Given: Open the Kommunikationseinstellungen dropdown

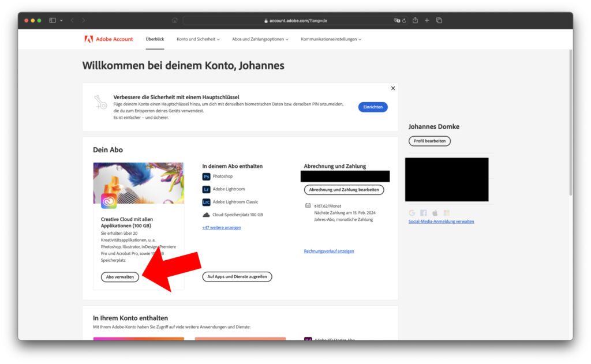Looking at the screenshot, I should [x=331, y=39].
